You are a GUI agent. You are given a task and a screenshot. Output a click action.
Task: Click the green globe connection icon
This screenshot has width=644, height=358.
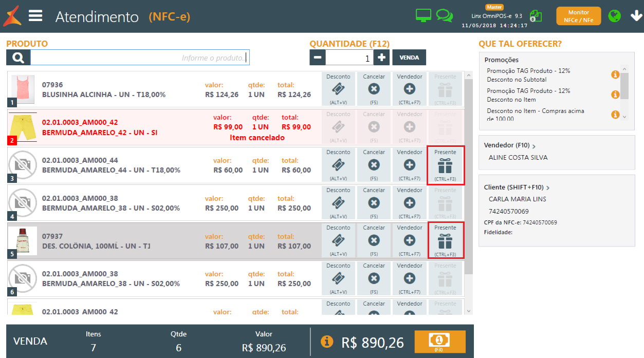614,16
